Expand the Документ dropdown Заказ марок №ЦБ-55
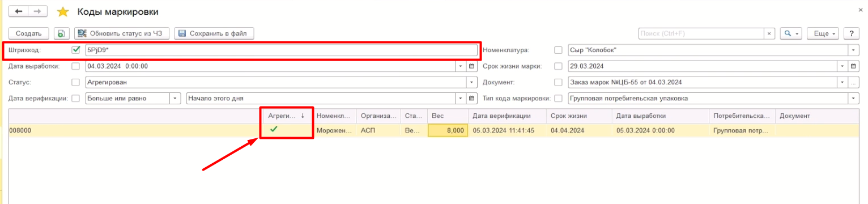Image resolution: width=868 pixels, height=204 pixels. 843,82
